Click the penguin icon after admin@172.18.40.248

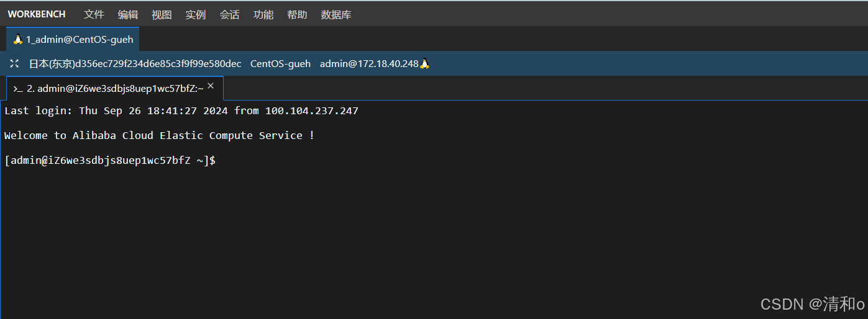425,63
